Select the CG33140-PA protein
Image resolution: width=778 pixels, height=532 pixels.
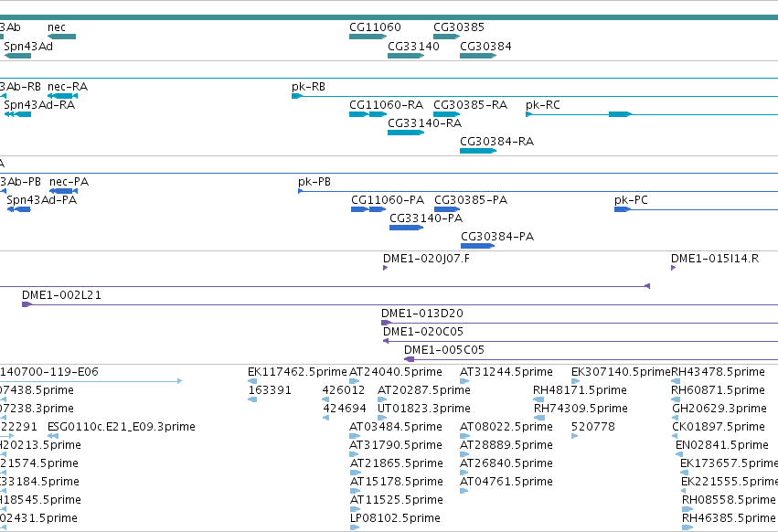(x=406, y=228)
